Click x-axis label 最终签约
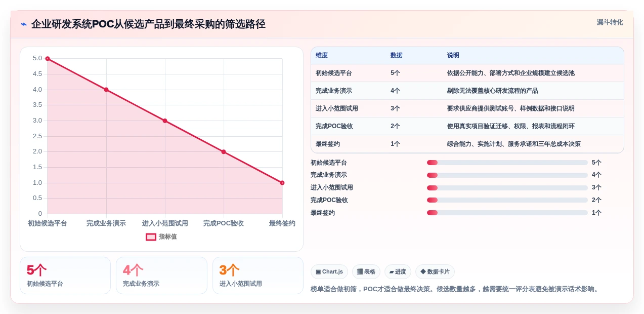644x314 pixels. click(282, 223)
